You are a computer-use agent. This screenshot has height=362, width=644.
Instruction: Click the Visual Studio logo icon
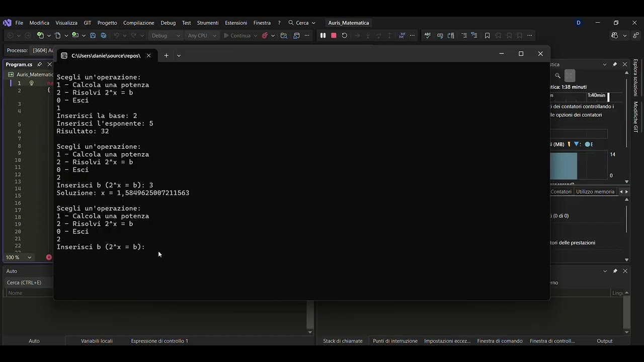(x=7, y=23)
